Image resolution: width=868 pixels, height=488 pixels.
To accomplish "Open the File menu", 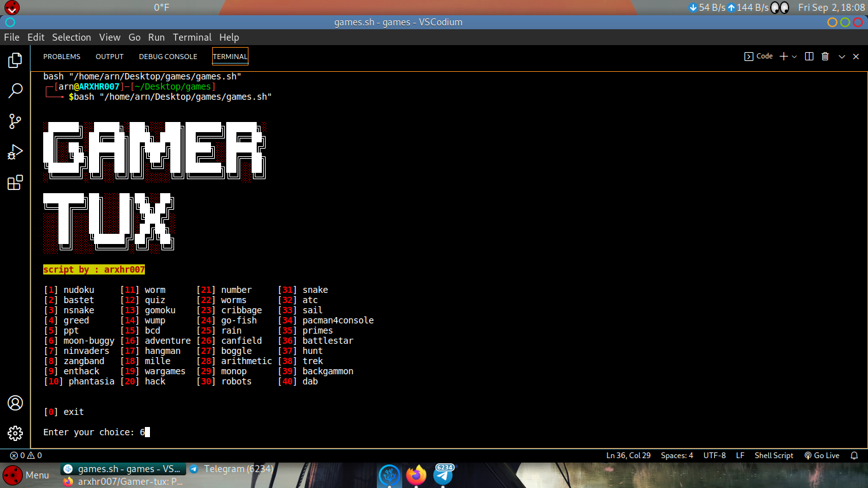I will point(11,37).
